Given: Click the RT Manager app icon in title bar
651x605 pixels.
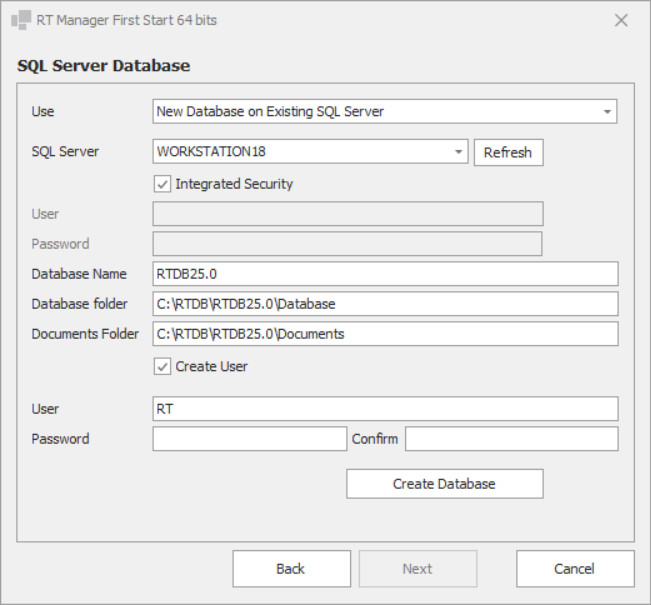Looking at the screenshot, I should pos(21,20).
